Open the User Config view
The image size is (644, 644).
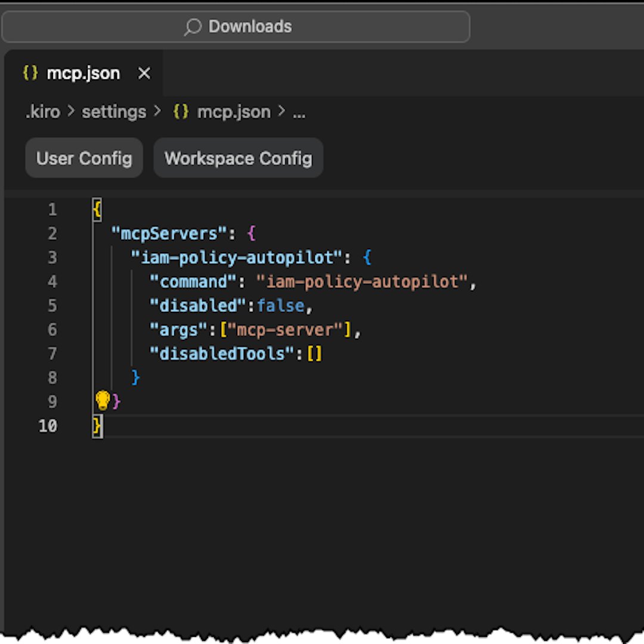(83, 158)
